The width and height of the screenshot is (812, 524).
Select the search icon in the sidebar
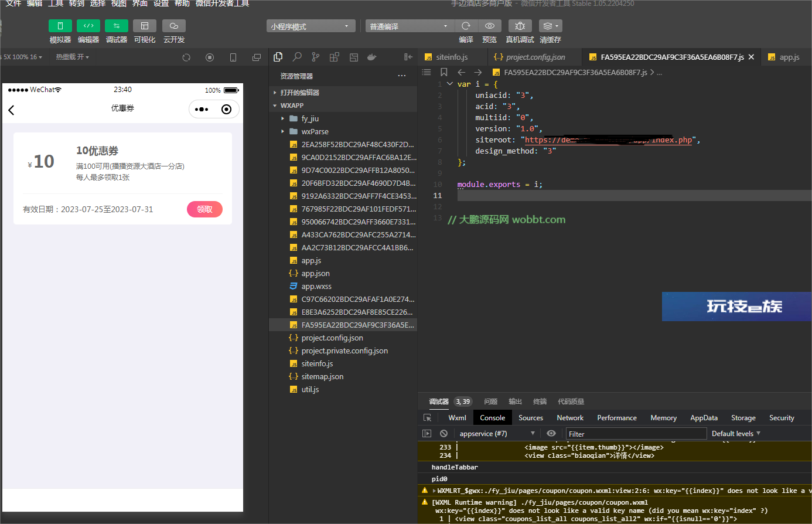click(297, 57)
